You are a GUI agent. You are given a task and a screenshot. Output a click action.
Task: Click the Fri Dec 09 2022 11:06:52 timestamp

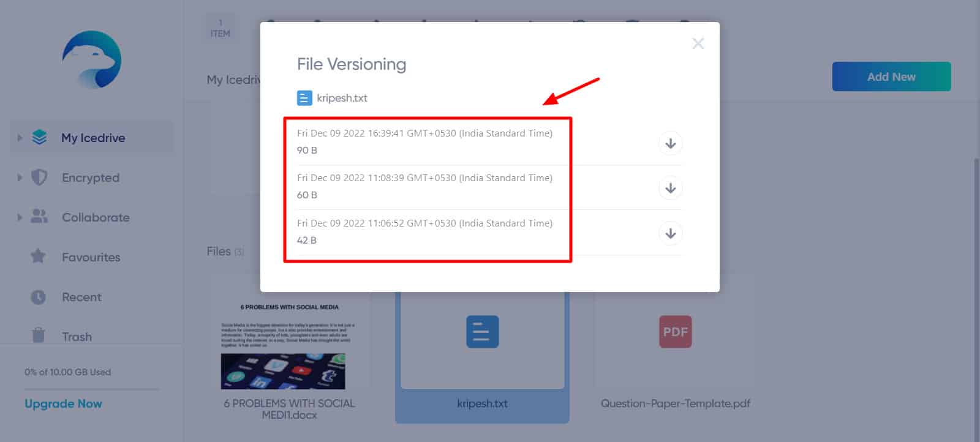tap(424, 223)
